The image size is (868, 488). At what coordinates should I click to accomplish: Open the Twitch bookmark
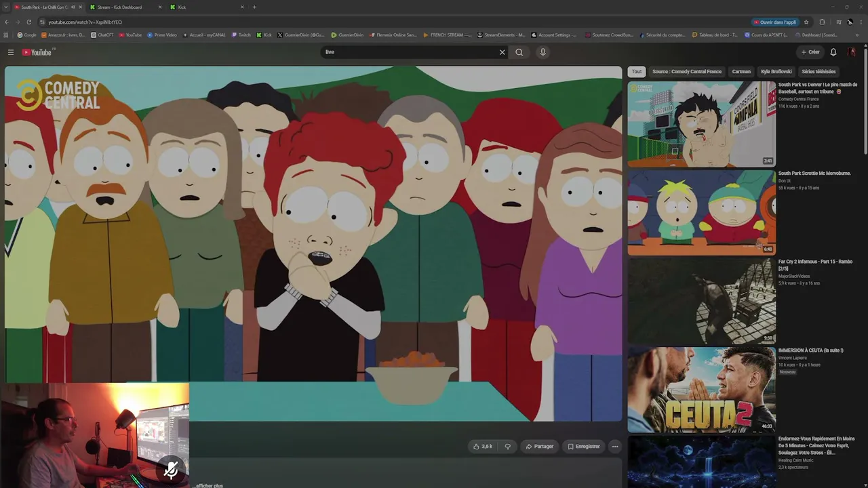pyautogui.click(x=241, y=35)
